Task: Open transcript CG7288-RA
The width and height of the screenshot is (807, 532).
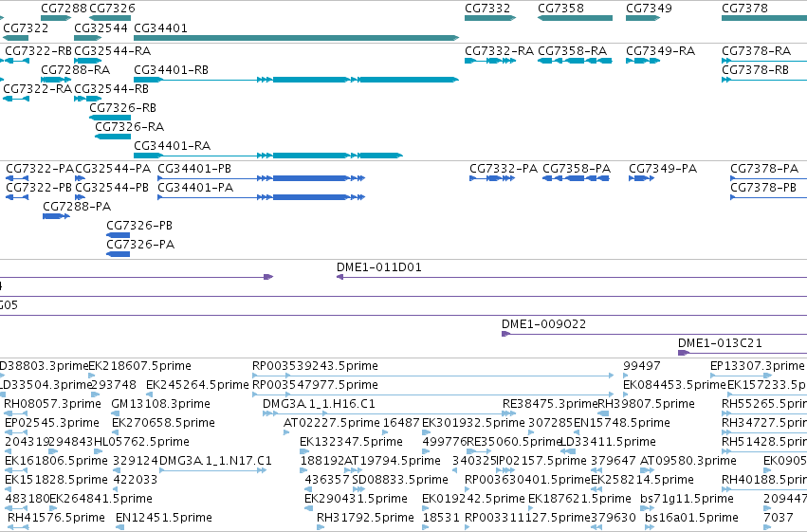Action: click(75, 70)
